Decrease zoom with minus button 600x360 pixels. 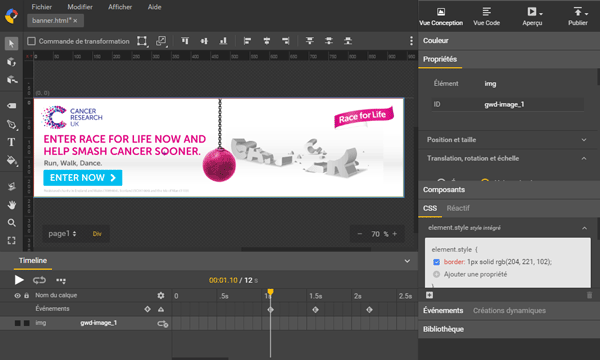click(360, 234)
